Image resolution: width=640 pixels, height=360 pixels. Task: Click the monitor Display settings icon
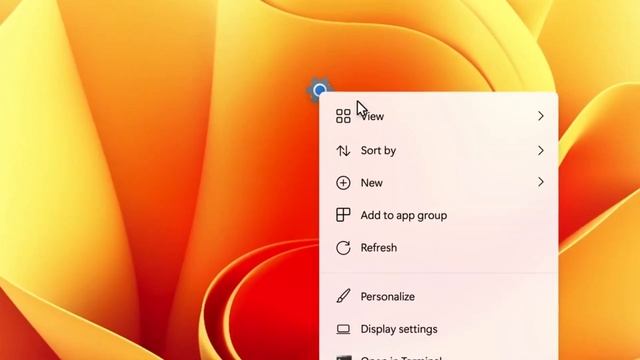click(x=343, y=329)
